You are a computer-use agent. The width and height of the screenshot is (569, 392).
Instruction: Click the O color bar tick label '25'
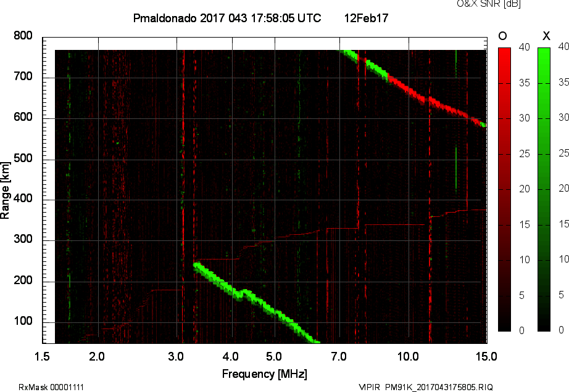point(524,154)
